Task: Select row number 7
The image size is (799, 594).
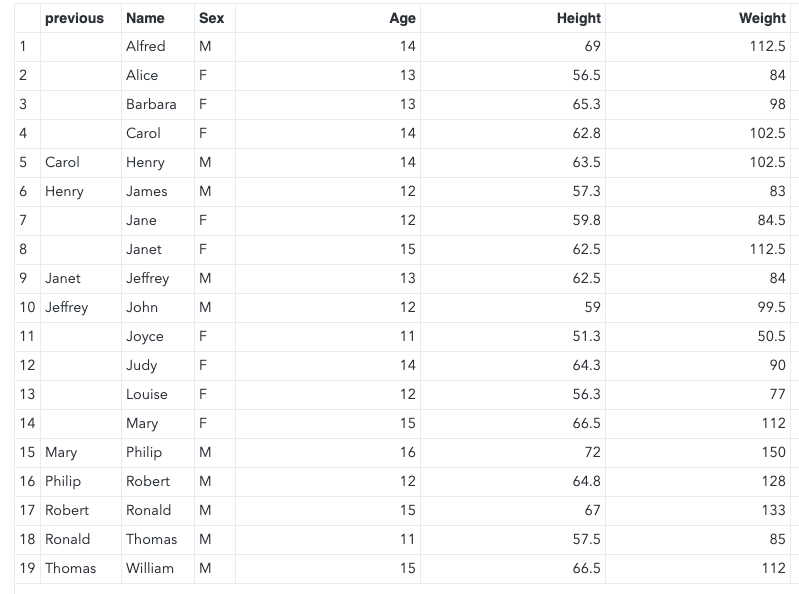Action: tap(23, 220)
